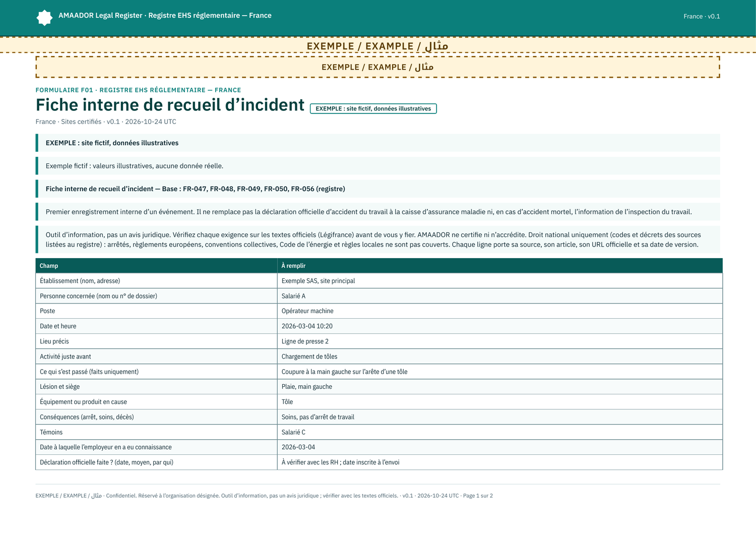Click the value 'Exemple SAS, site principal'
The image size is (756, 535).
pyautogui.click(x=319, y=281)
